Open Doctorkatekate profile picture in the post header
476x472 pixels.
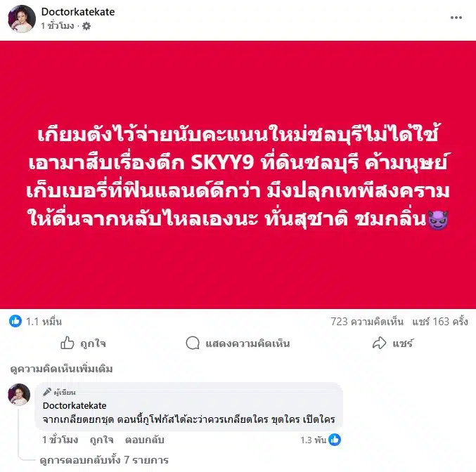click(22, 18)
